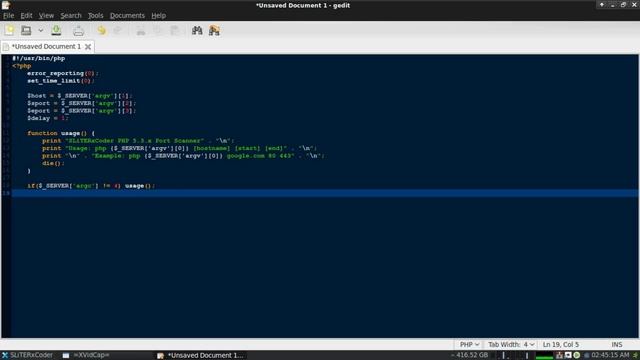This screenshot has width=640, height=360.
Task: Switch to Unsaved Document 1 taskbar entry
Action: point(200,355)
